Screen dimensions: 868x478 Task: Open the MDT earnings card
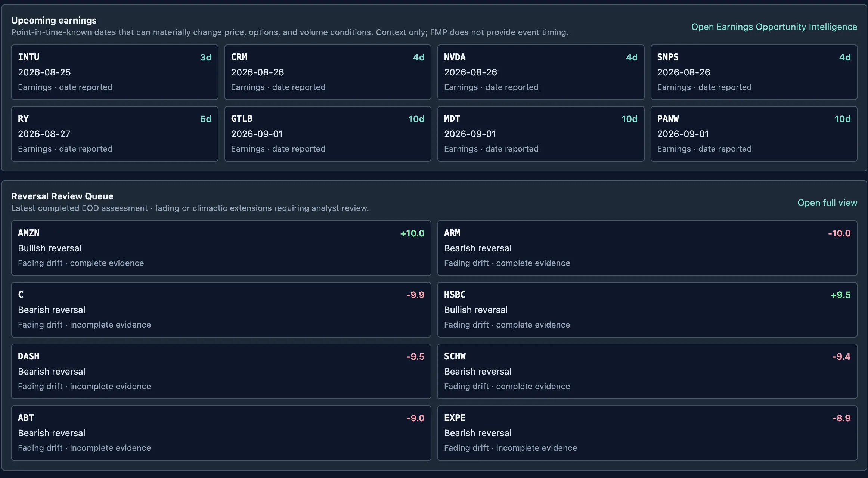tap(541, 134)
